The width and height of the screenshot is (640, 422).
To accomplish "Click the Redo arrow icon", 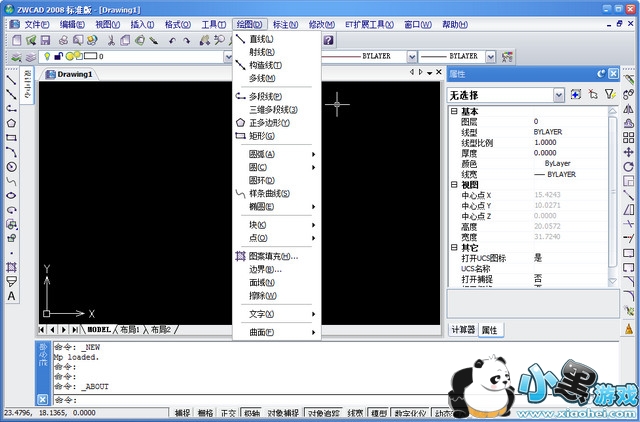I will [x=187, y=40].
